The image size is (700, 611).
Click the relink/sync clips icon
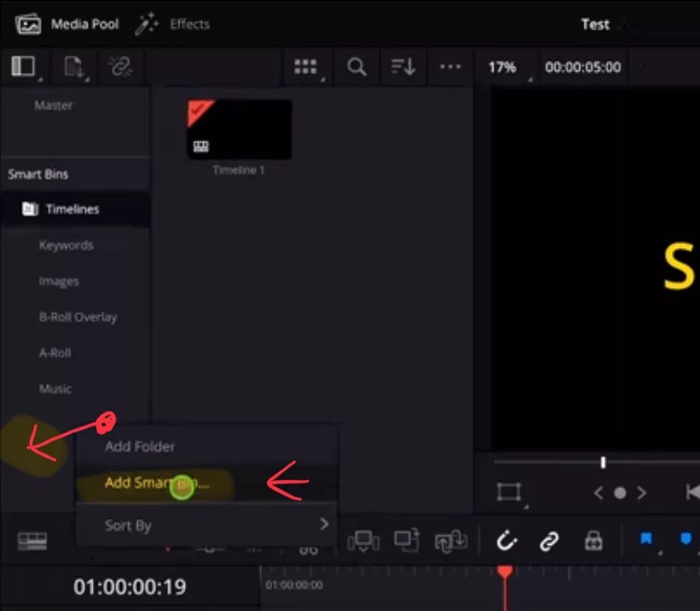tap(121, 67)
